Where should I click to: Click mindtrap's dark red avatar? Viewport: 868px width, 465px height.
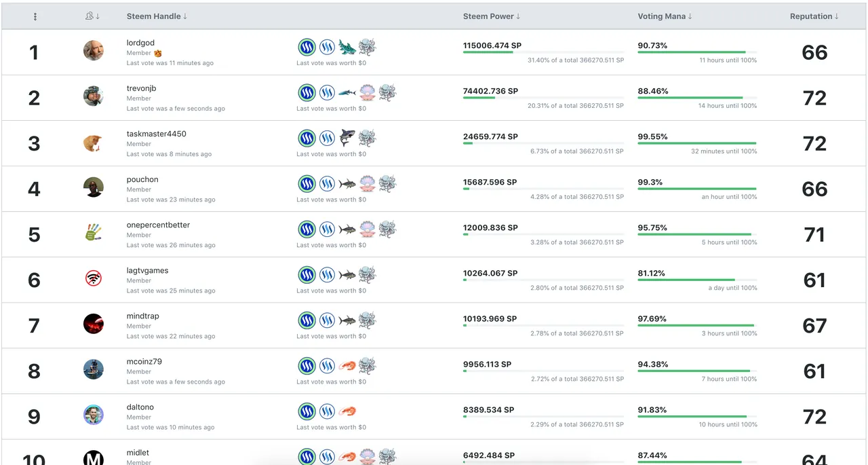94,323
